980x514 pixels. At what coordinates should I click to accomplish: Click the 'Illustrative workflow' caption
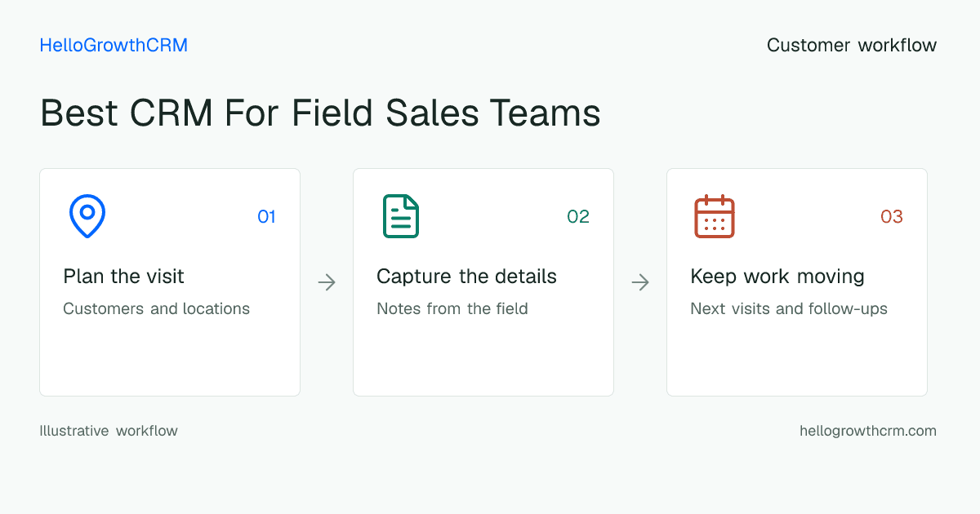coord(109,431)
